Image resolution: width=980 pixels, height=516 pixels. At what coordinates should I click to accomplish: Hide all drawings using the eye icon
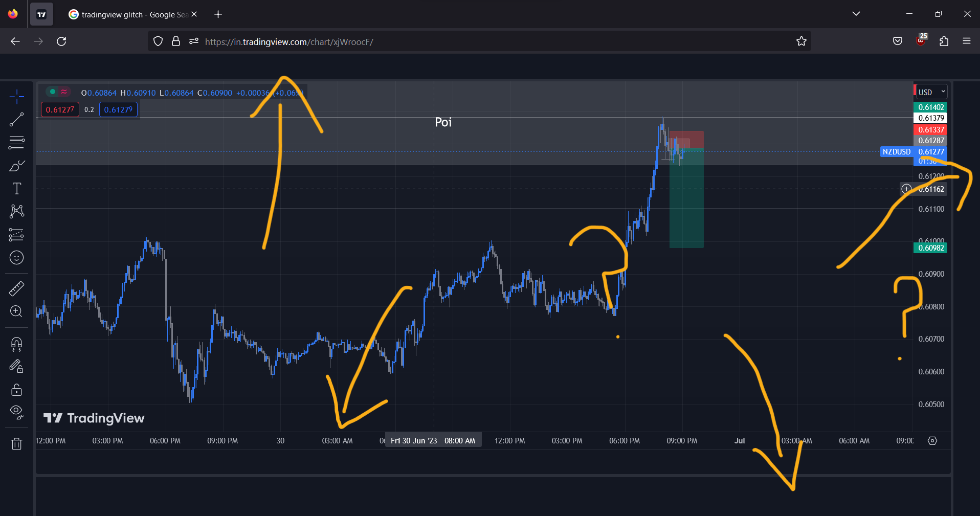coord(17,412)
